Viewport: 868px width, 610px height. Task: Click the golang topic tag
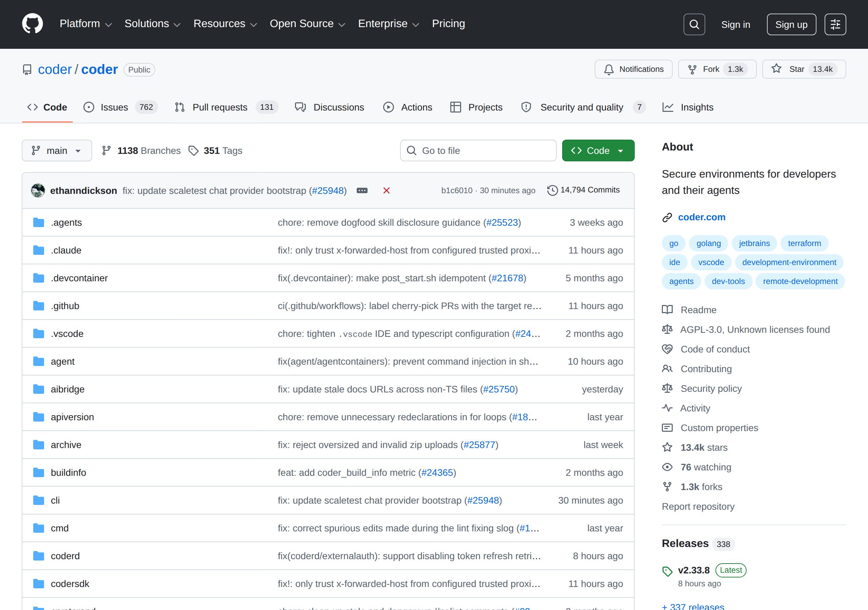point(708,243)
